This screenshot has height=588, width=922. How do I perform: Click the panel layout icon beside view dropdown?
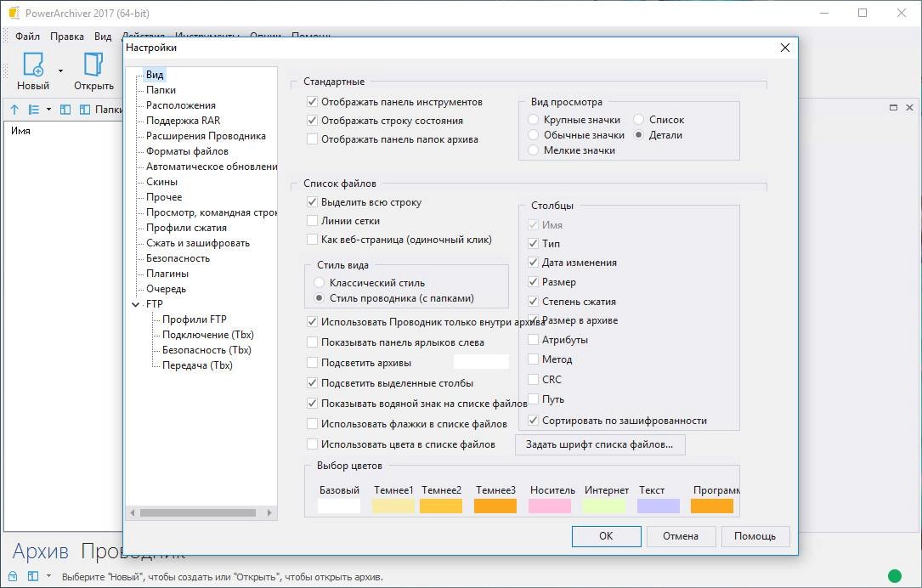point(66,110)
